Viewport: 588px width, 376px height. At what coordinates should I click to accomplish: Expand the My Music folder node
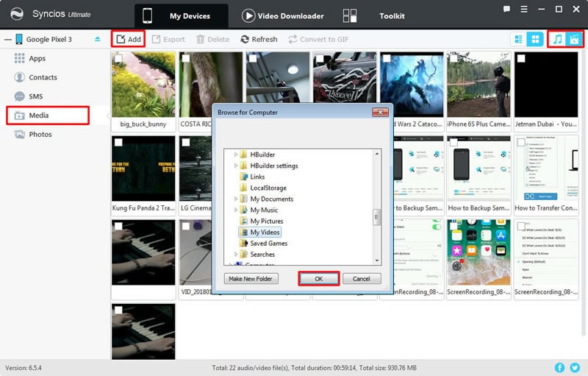(235, 210)
